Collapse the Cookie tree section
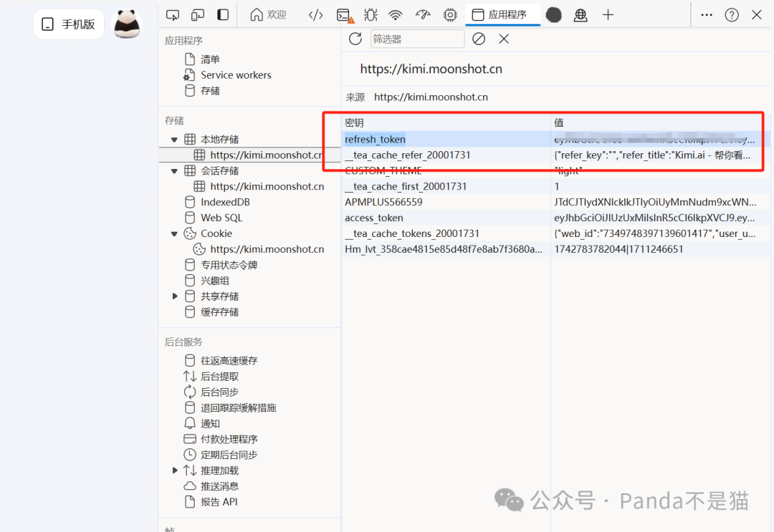The image size is (774, 532). 174,233
